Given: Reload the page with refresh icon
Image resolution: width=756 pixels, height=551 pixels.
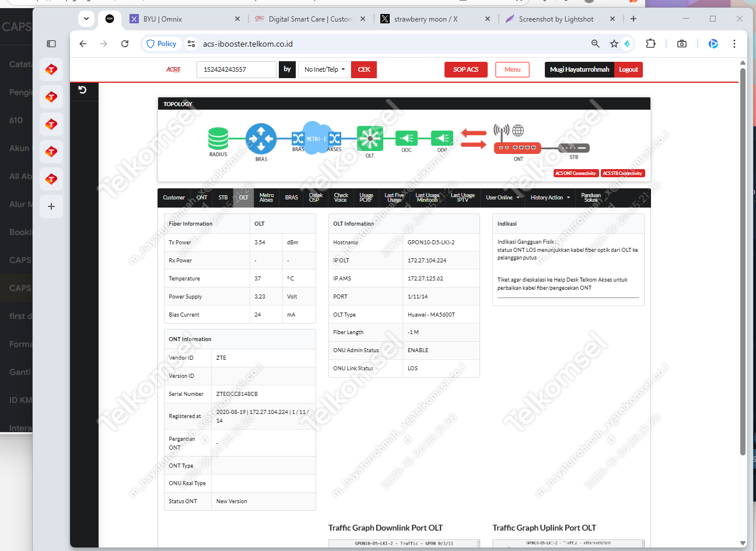Looking at the screenshot, I should coord(125,44).
